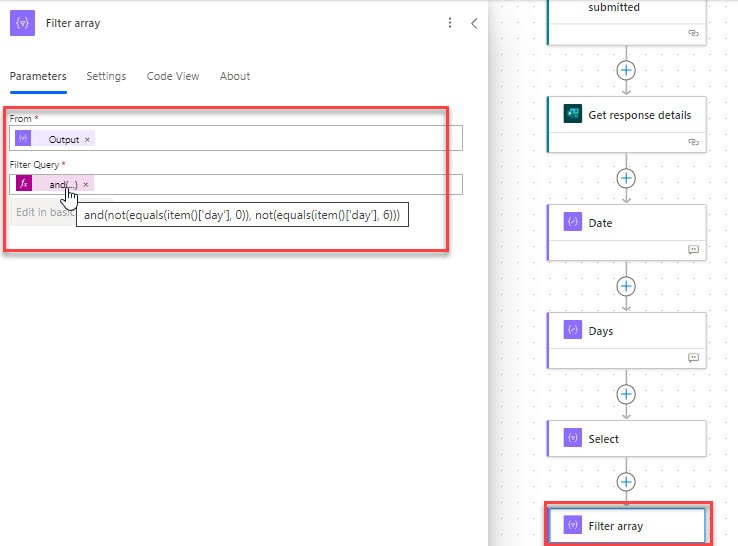The height and width of the screenshot is (546, 738).
Task: Click the expression tooltip text
Action: coord(242,215)
